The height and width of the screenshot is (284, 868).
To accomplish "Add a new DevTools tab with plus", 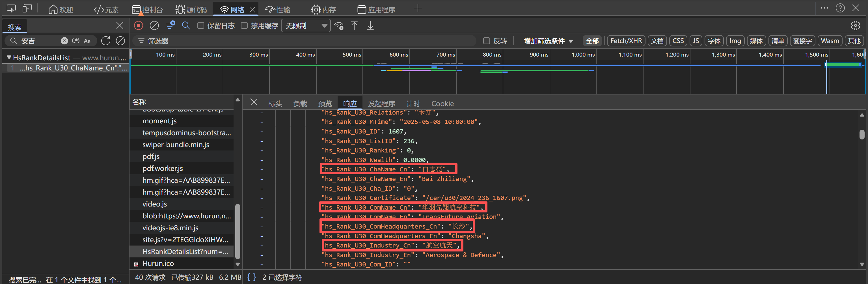I will pyautogui.click(x=418, y=8).
